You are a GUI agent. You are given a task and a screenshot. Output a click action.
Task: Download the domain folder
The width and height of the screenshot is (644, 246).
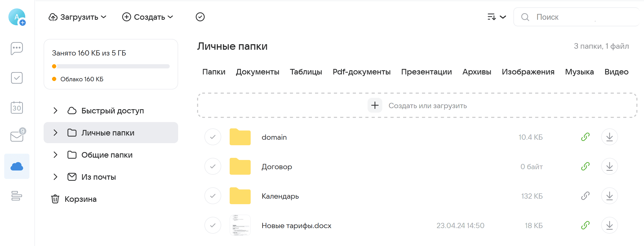tap(610, 137)
